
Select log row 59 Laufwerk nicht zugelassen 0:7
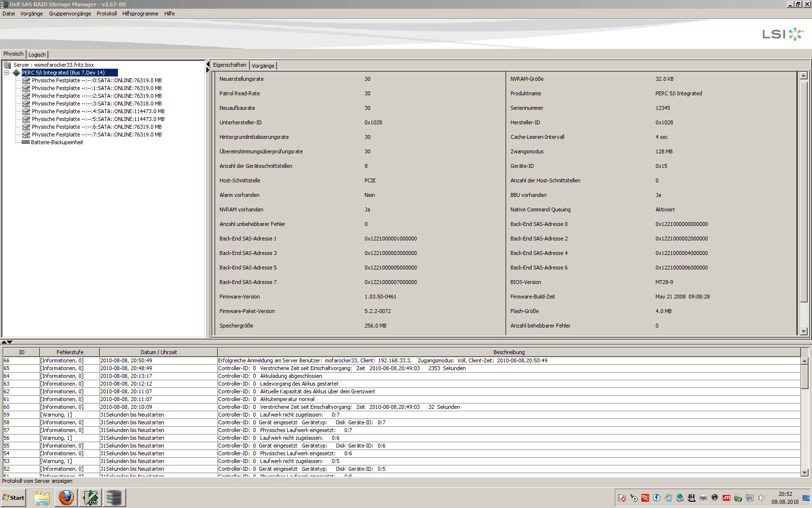(x=402, y=415)
